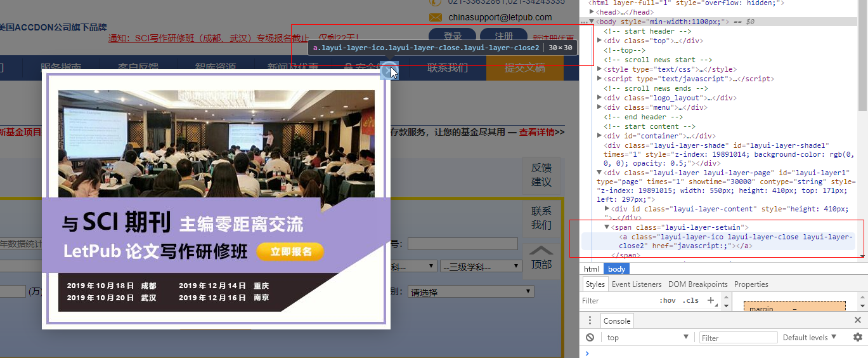Viewport: 868px width, 358px height.
Task: Click the console prompt line
Action: 723,353
